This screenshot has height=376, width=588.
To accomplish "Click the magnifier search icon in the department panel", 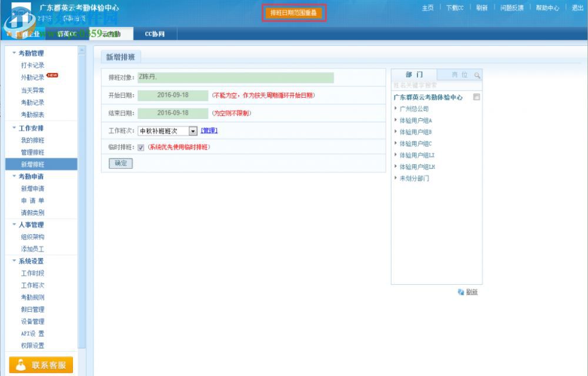I will (477, 76).
